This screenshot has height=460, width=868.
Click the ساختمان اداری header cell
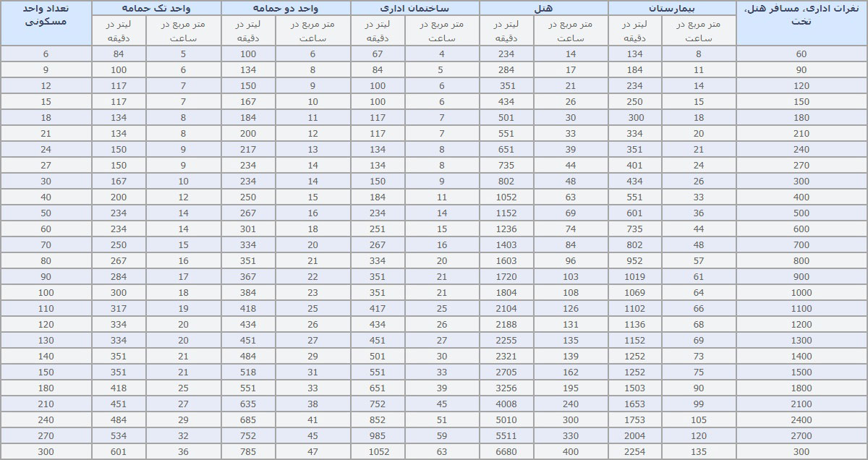click(x=414, y=8)
